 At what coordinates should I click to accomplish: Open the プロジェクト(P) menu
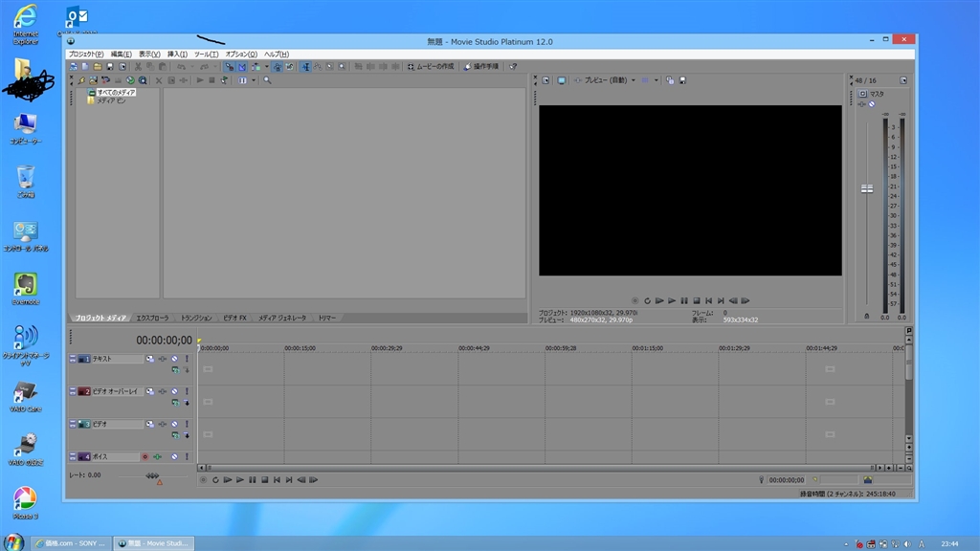pyautogui.click(x=85, y=55)
